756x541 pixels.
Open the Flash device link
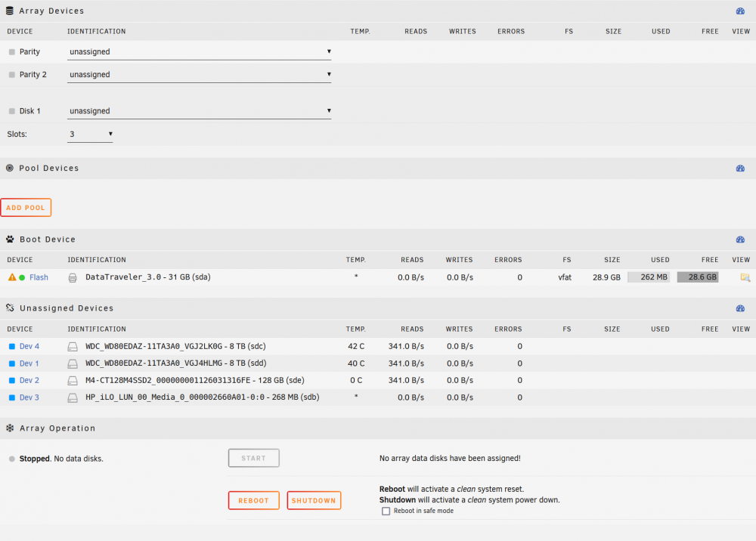click(39, 277)
